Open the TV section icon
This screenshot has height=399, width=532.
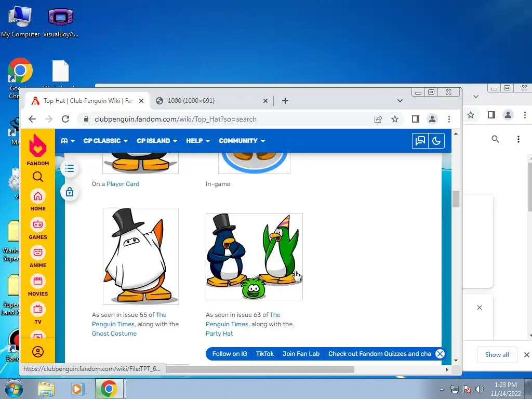click(37, 310)
